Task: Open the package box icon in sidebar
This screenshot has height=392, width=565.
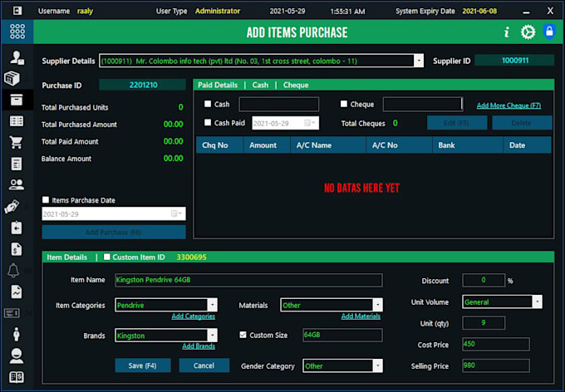Action: click(12, 79)
